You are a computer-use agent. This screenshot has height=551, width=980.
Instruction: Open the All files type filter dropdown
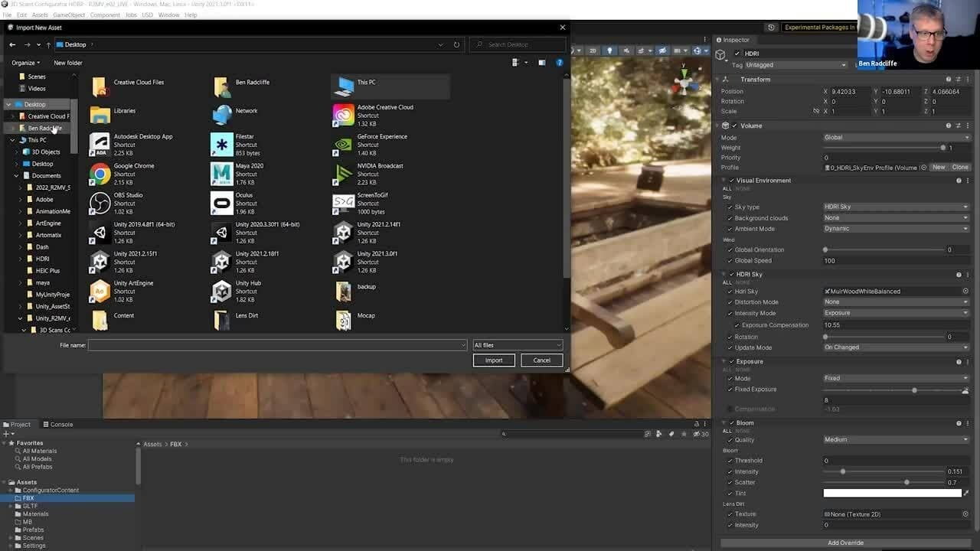pos(518,345)
